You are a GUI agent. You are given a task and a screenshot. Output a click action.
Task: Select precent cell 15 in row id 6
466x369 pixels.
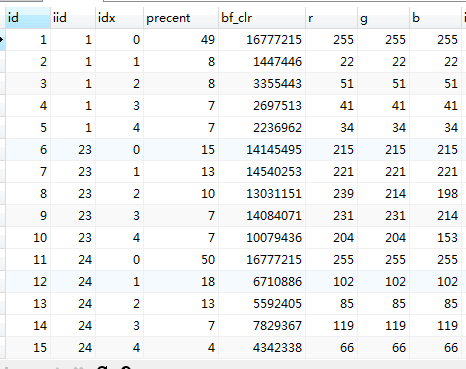click(181, 150)
